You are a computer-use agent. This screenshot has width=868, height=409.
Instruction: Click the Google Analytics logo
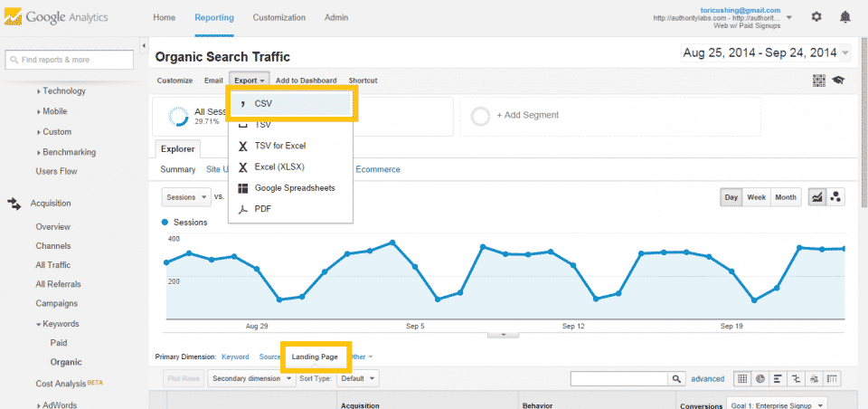coord(56,17)
